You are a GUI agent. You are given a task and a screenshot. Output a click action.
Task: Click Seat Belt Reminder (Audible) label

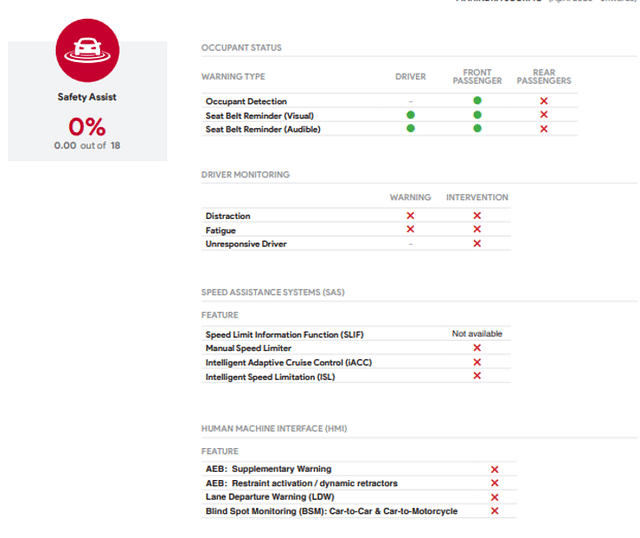[263, 129]
